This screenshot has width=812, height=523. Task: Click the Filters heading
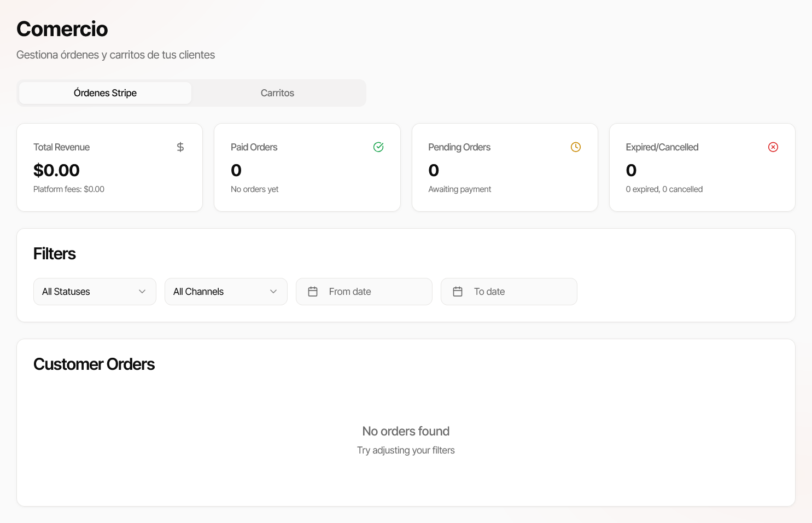[x=55, y=254]
